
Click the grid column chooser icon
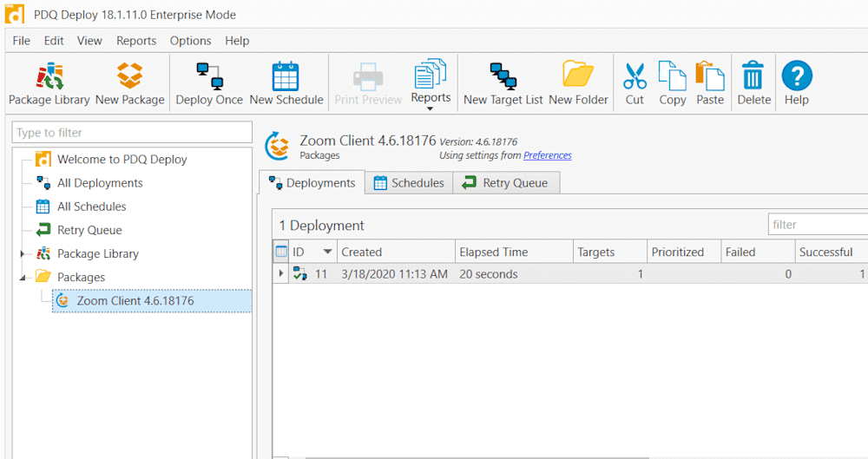pyautogui.click(x=281, y=252)
